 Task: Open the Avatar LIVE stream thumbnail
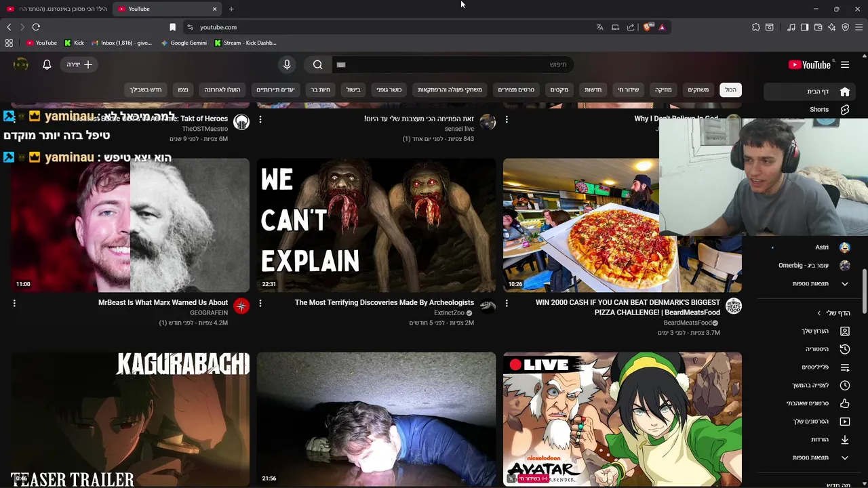click(x=623, y=418)
